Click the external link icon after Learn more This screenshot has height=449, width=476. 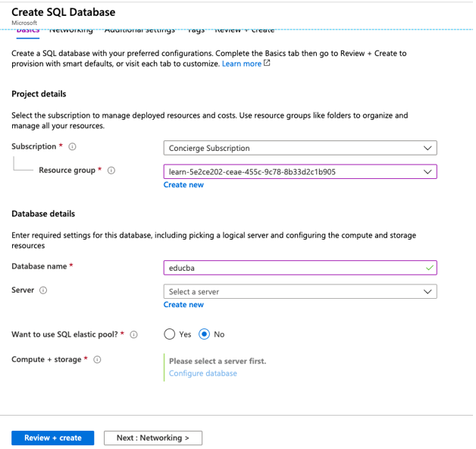click(x=267, y=64)
